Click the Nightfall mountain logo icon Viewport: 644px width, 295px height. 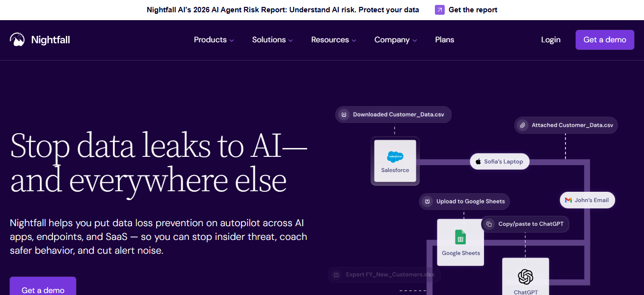(x=17, y=40)
